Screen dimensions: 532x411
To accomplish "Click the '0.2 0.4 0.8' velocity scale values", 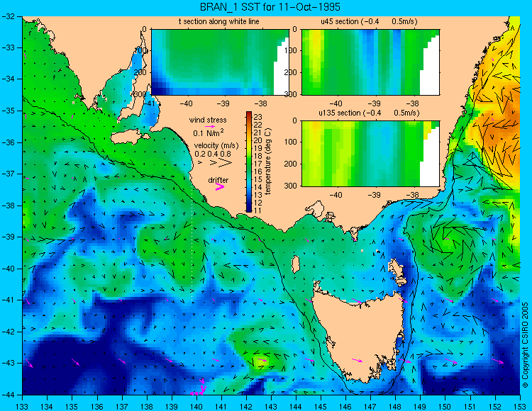I will click(x=212, y=154).
